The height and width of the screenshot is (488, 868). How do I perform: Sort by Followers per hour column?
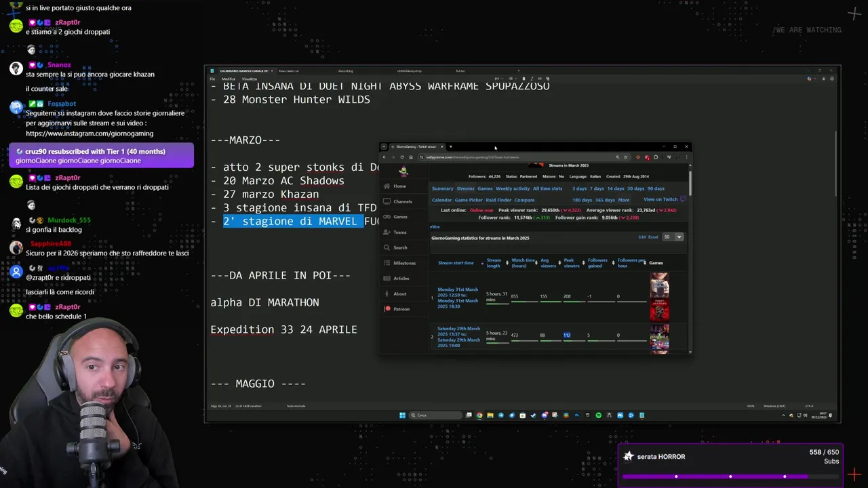coord(631,263)
